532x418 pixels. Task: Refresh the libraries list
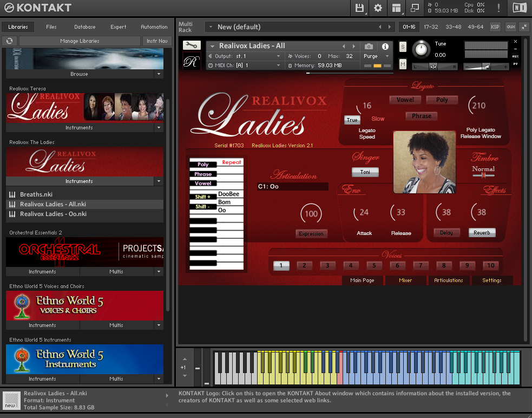click(10, 41)
